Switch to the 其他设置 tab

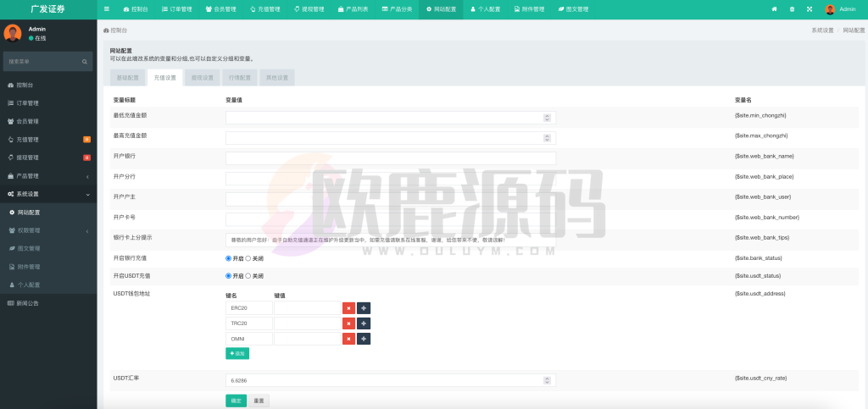(277, 78)
